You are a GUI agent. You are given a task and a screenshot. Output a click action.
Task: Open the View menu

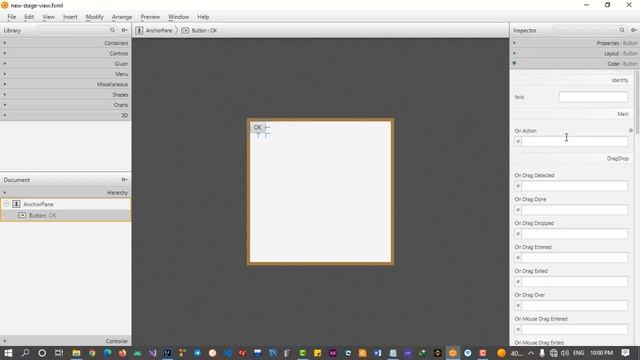tap(49, 17)
